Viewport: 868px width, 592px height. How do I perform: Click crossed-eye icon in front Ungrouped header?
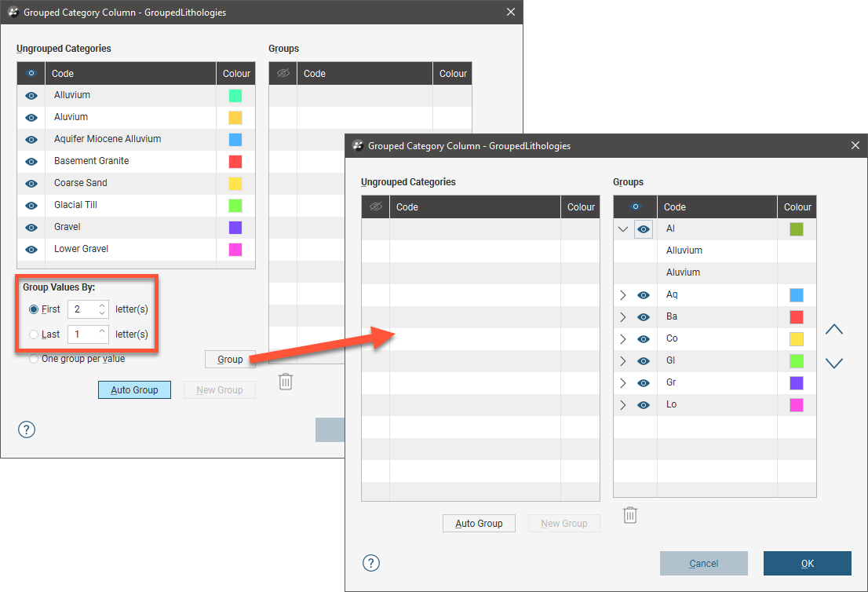tap(375, 207)
